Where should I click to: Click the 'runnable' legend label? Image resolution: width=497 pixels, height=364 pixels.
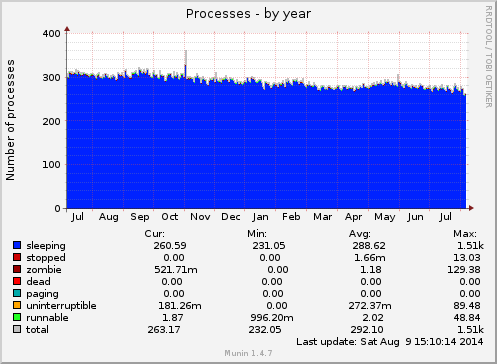coord(47,318)
